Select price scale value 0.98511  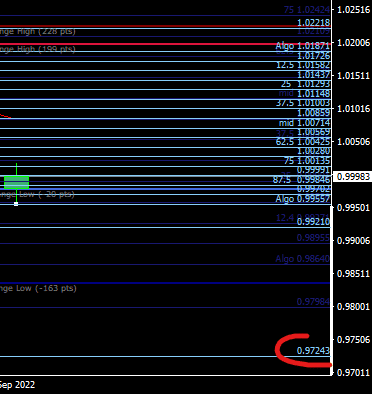point(354,274)
